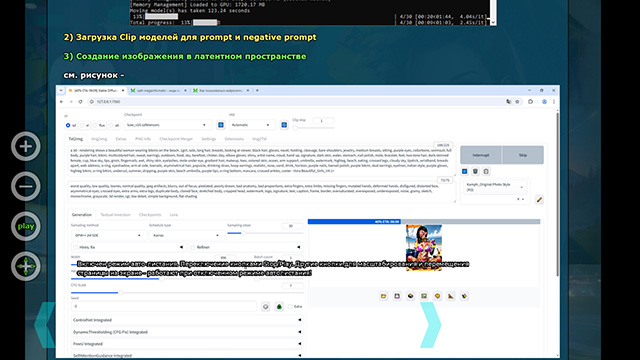Click the send to inpaint palette icon
The width and height of the screenshot is (640, 360).
click(x=437, y=296)
